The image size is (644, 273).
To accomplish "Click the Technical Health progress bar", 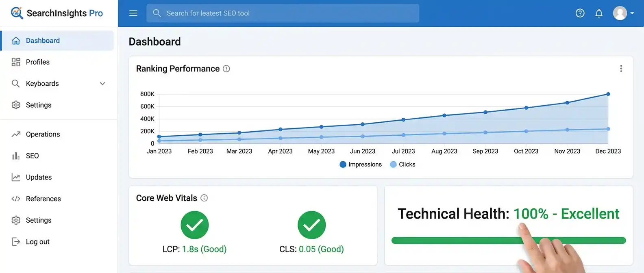I will [x=455, y=240].
